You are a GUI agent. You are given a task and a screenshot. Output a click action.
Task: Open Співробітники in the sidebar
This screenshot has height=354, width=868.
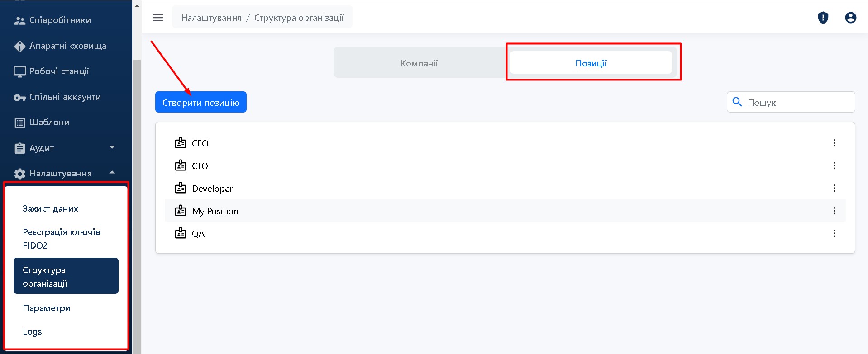(60, 20)
